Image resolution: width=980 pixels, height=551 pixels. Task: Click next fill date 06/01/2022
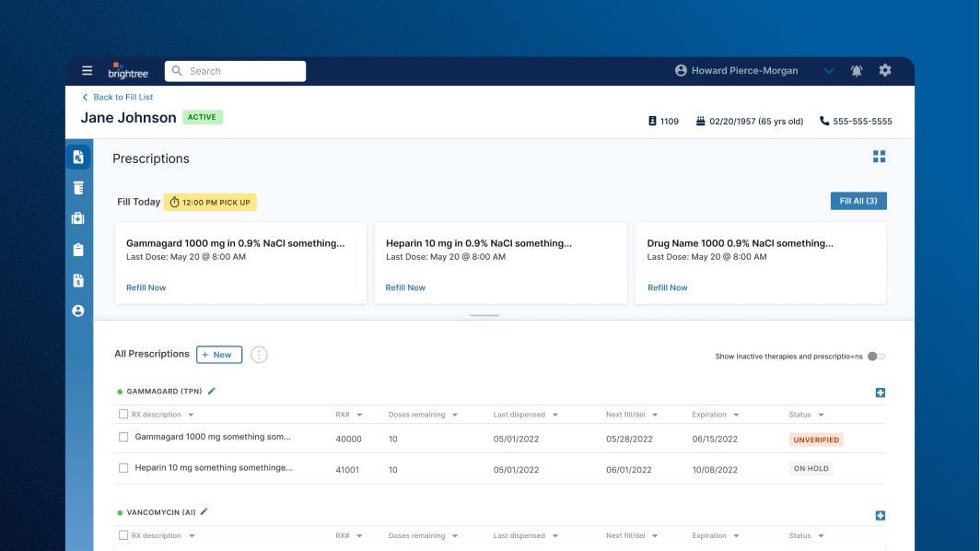coord(629,470)
